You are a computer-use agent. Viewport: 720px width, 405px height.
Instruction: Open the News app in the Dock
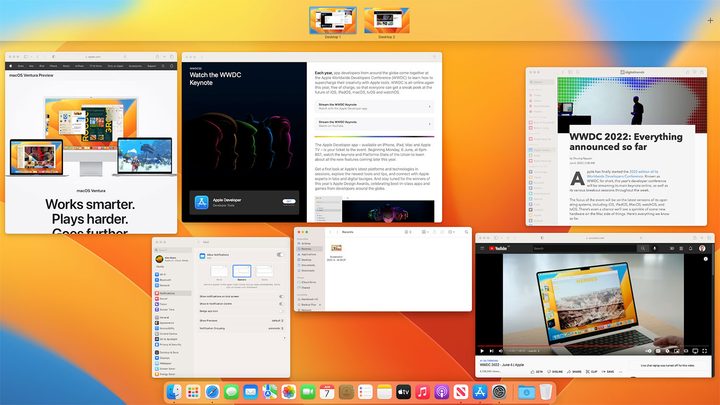point(461,392)
